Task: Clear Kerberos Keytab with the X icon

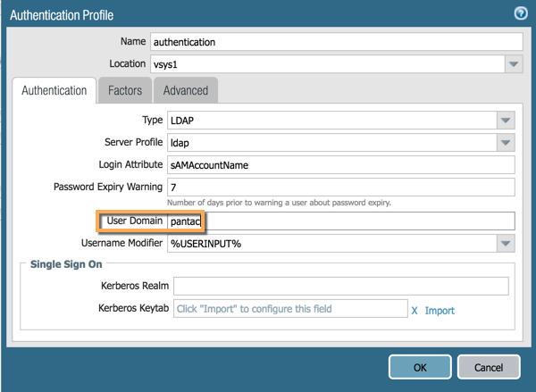Action: [415, 310]
